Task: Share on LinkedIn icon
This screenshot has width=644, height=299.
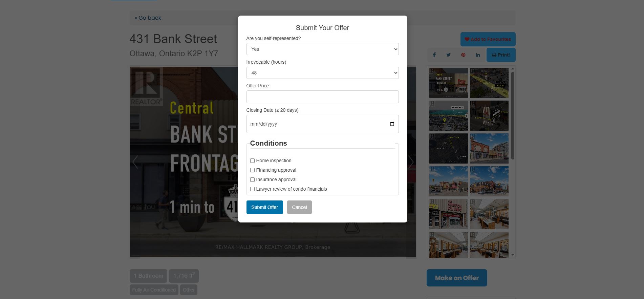Action: coord(477,55)
